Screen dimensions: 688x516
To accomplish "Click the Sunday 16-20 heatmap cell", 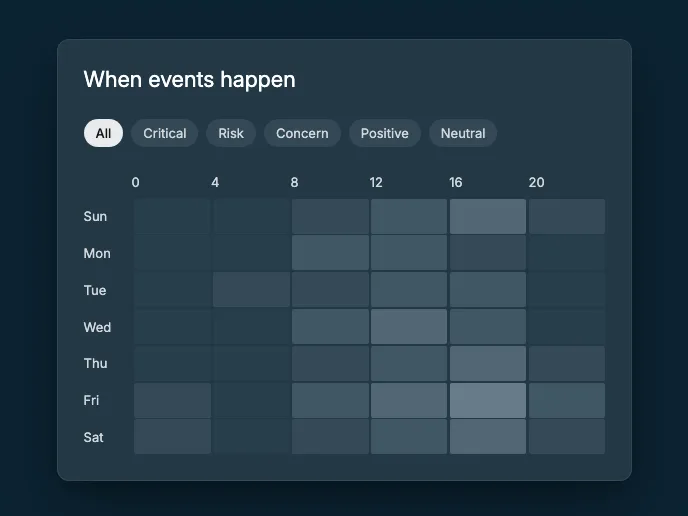I will 488,216.
